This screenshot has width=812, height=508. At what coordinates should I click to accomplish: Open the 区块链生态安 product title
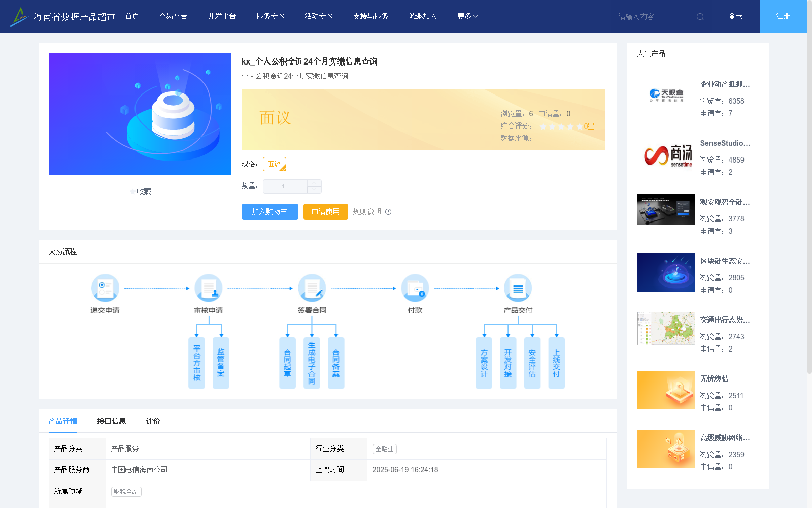tap(725, 261)
